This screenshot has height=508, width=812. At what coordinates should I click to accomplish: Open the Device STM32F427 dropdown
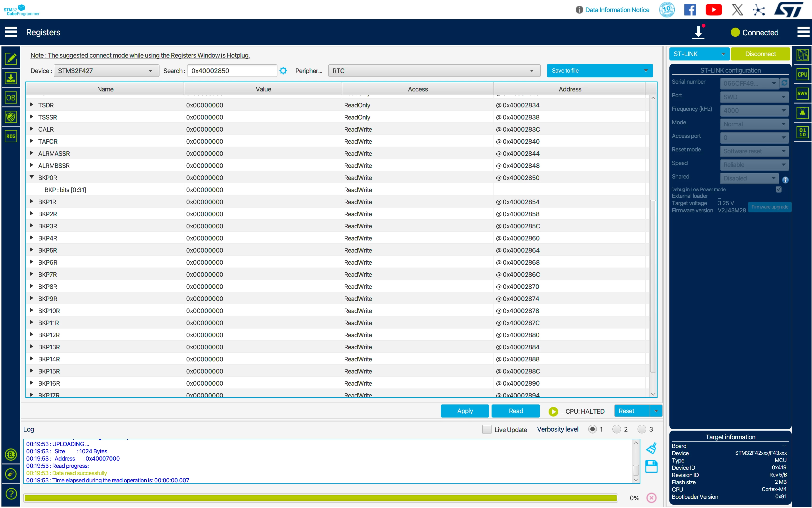click(x=106, y=71)
